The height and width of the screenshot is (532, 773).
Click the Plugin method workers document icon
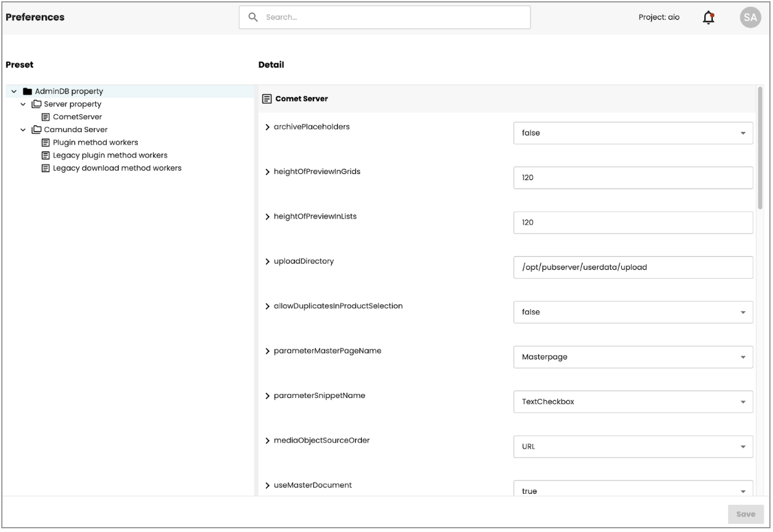[x=45, y=143]
